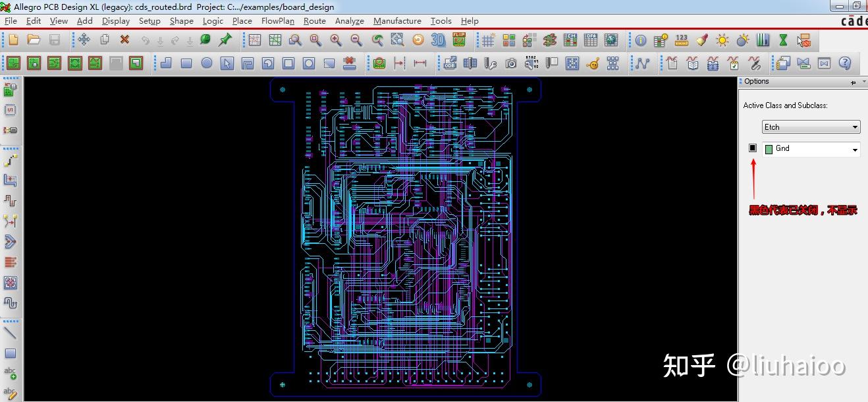Toggle grid display on or off
868x402 pixels.
[487, 40]
